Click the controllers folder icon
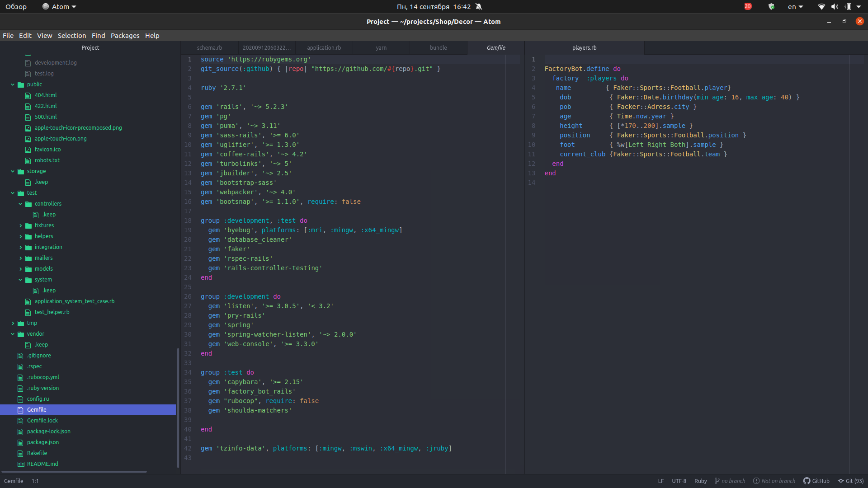 click(28, 204)
